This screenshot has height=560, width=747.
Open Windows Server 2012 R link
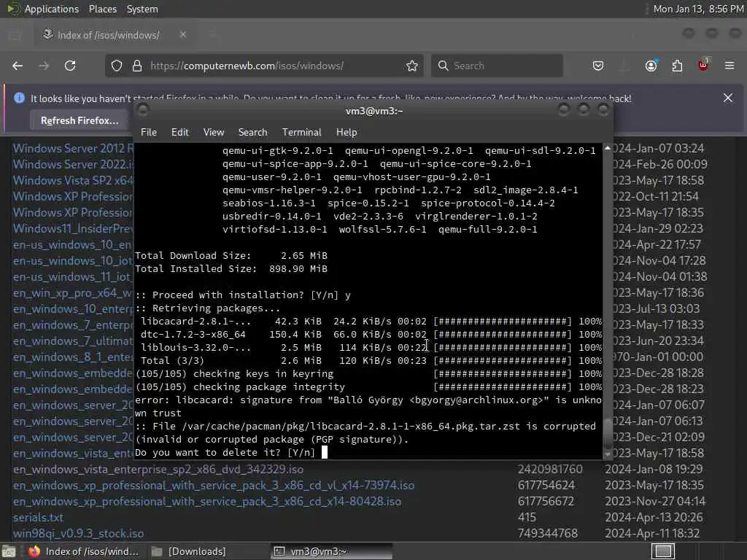coord(74,148)
